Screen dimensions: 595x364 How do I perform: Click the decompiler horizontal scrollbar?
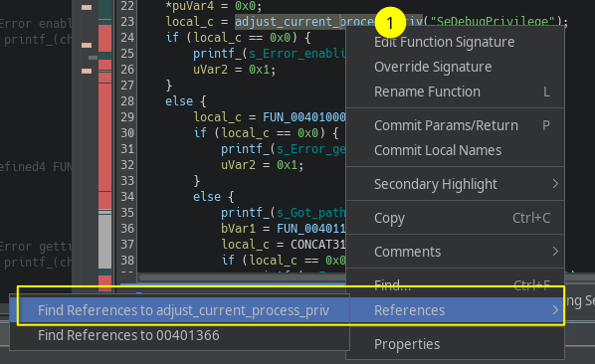point(243,277)
